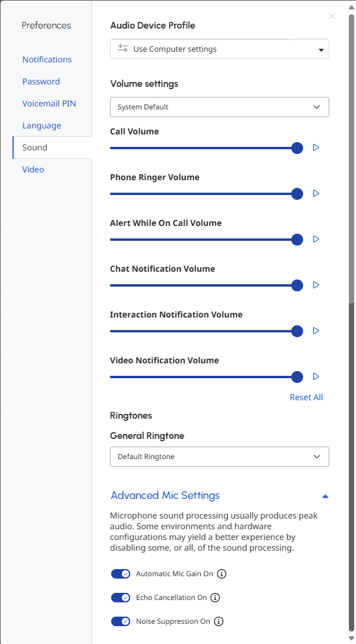Switch to the Video preferences section
Image resolution: width=356 pixels, height=644 pixels.
tap(33, 169)
